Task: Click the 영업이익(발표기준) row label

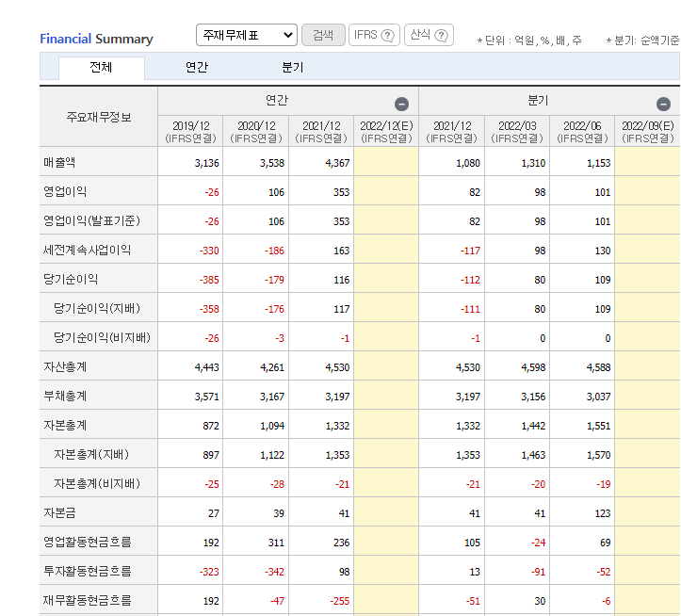Action: coord(91,220)
